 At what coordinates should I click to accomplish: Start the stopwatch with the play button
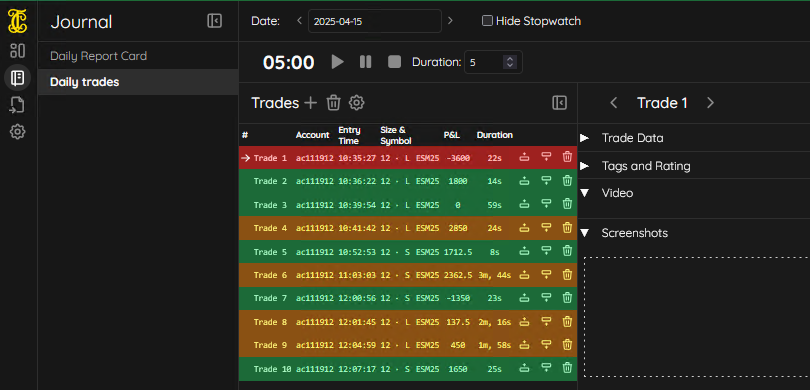click(x=337, y=62)
